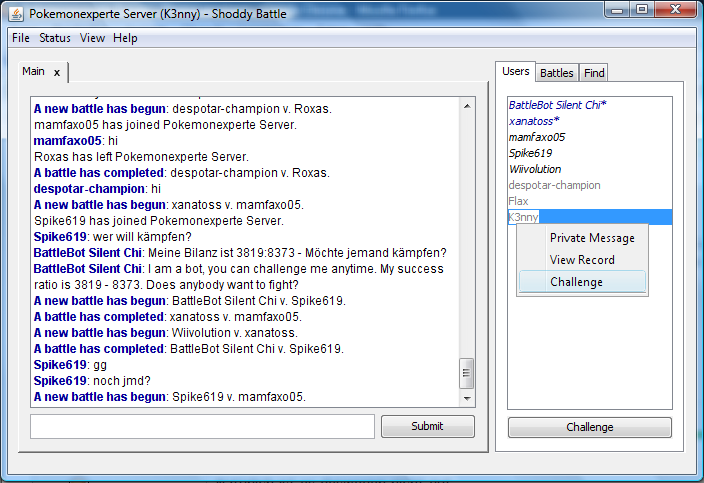
Task: Select Challenge in the context menu
Action: point(576,282)
